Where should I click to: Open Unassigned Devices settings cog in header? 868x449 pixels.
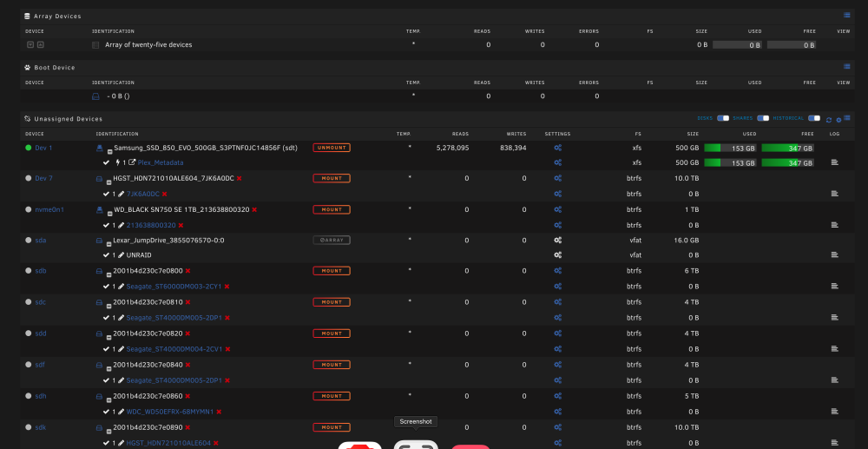click(838, 120)
